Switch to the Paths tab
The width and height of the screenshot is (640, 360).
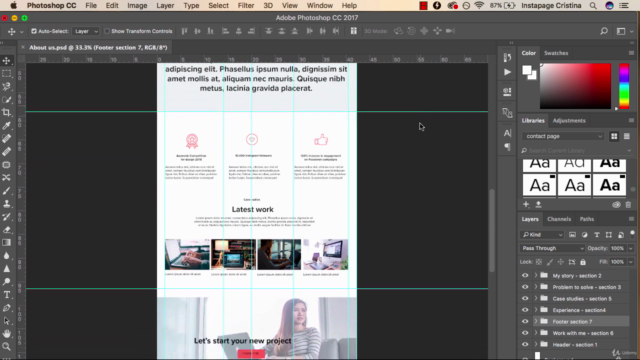(x=587, y=219)
